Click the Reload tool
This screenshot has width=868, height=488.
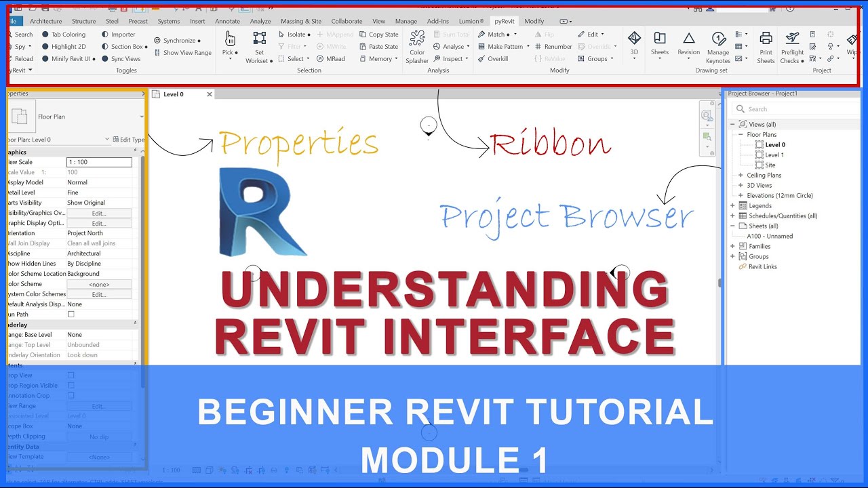point(21,59)
